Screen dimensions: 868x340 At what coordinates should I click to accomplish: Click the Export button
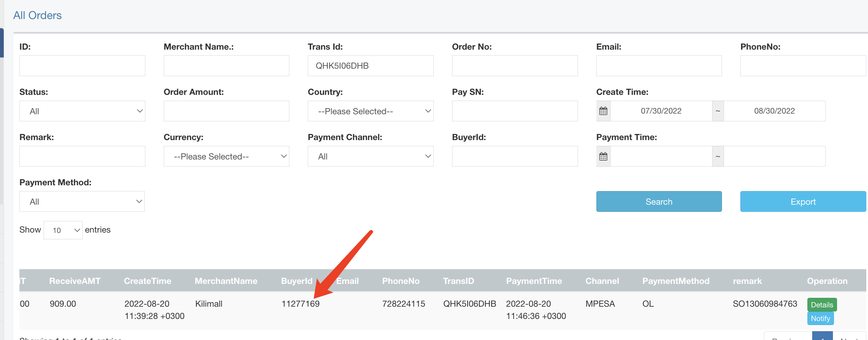(x=803, y=201)
